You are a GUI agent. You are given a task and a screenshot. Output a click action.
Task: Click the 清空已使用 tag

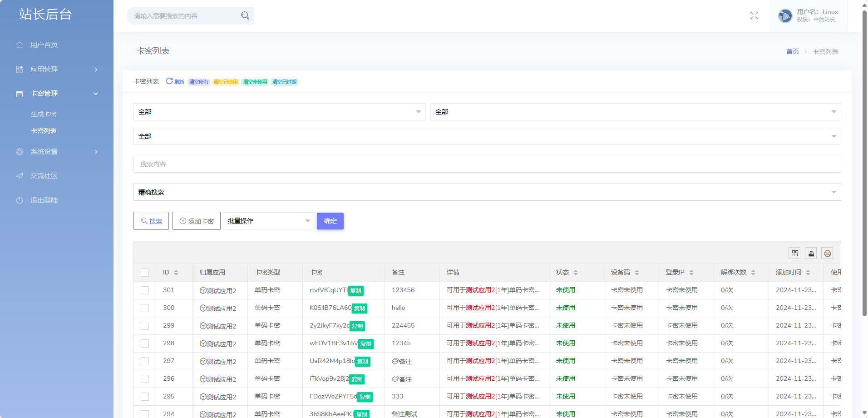226,82
